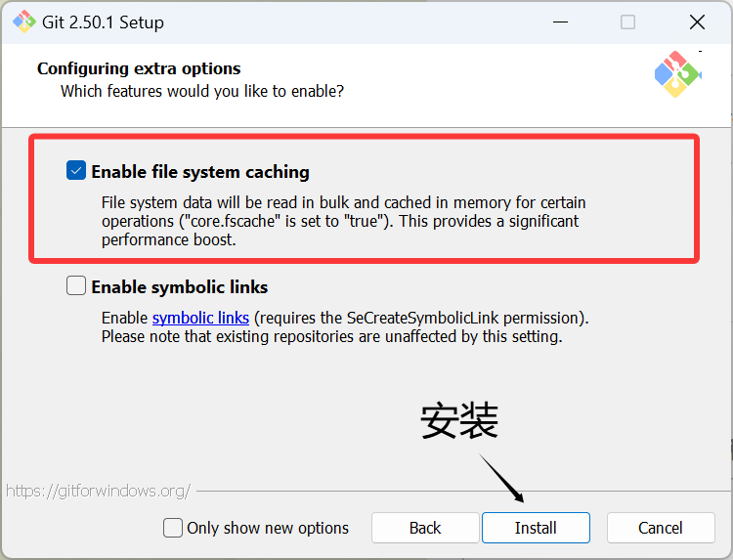Check the Only show new options box
This screenshot has width=733, height=560.
173,528
